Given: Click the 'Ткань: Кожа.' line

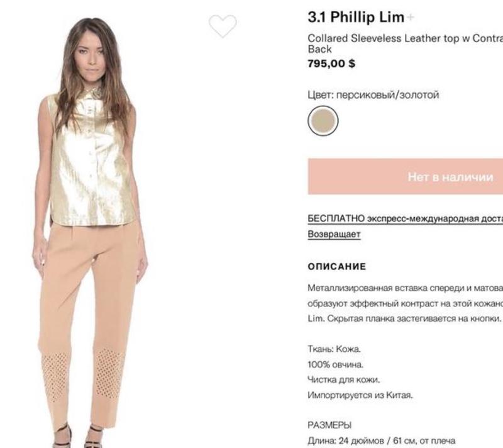Looking at the screenshot, I should click(x=334, y=349).
